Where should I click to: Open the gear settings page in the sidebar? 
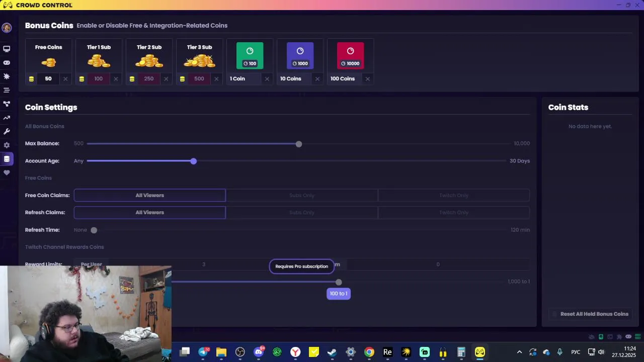[x=7, y=145]
